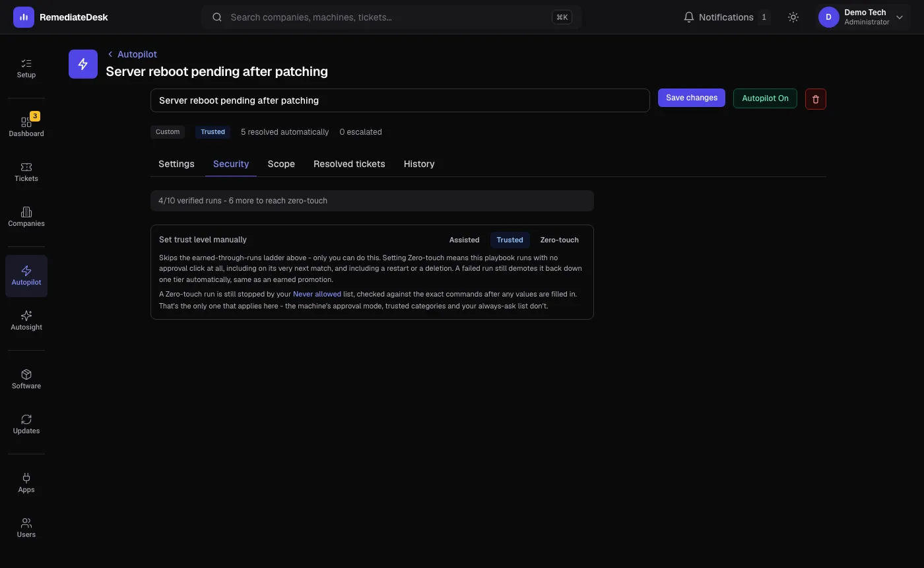Image resolution: width=924 pixels, height=568 pixels.
Task: Go back via the Autopilot breadcrumb
Action: click(x=132, y=54)
